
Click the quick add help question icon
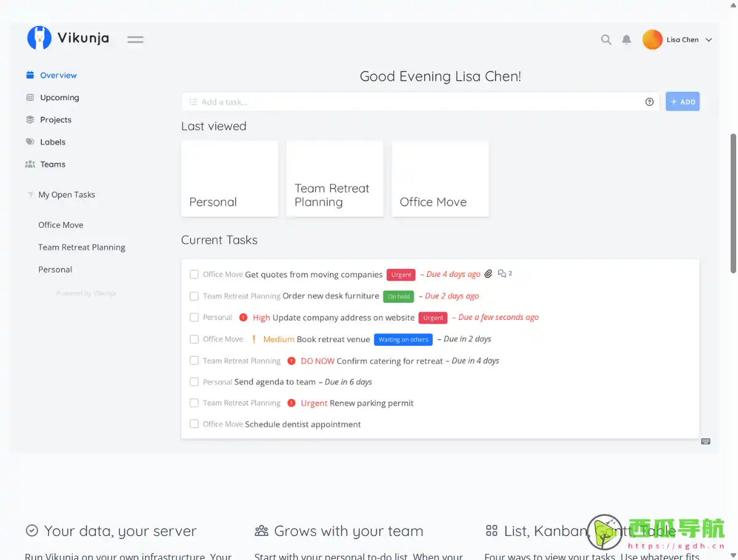(x=649, y=102)
